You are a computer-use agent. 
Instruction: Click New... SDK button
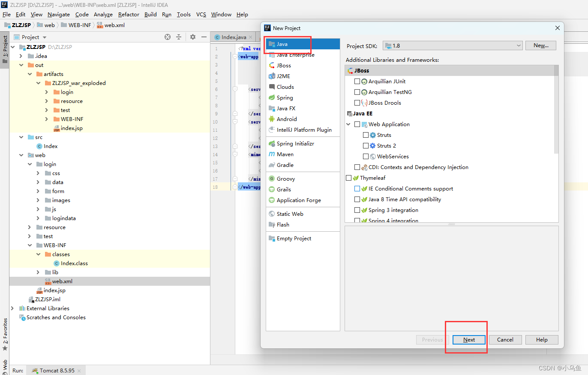[x=541, y=45]
